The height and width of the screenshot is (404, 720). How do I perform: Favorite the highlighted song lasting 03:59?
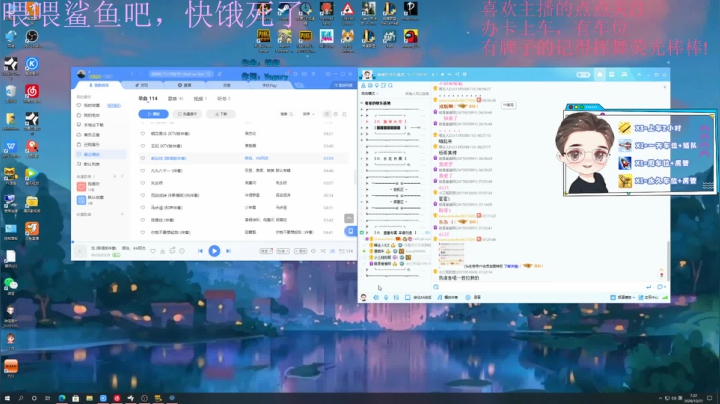[x=142, y=158]
